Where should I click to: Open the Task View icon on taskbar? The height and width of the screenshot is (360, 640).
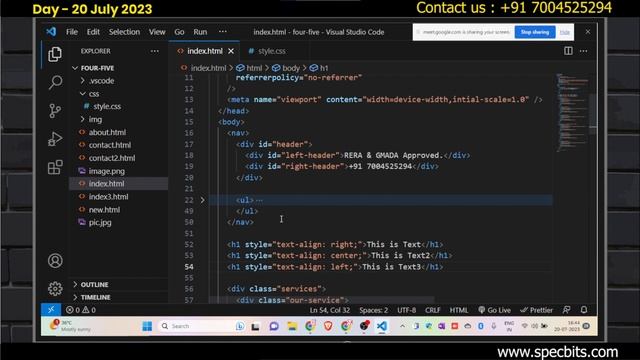coord(256,326)
